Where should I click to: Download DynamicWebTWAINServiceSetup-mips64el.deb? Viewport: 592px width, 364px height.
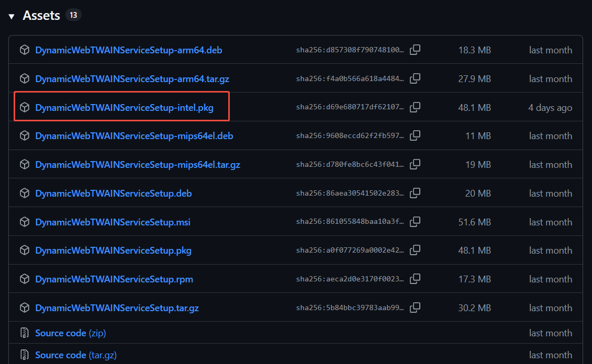click(x=134, y=136)
